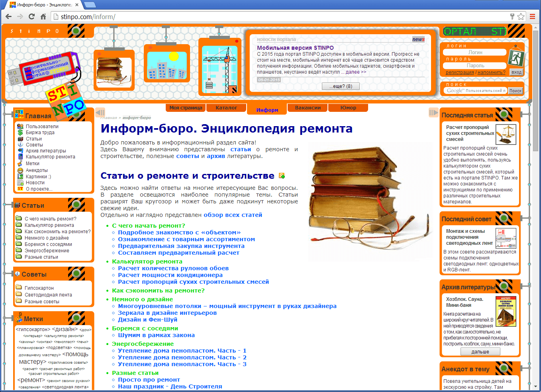Open the Каталог tab
The width and height of the screenshot is (541, 392).
226,108
